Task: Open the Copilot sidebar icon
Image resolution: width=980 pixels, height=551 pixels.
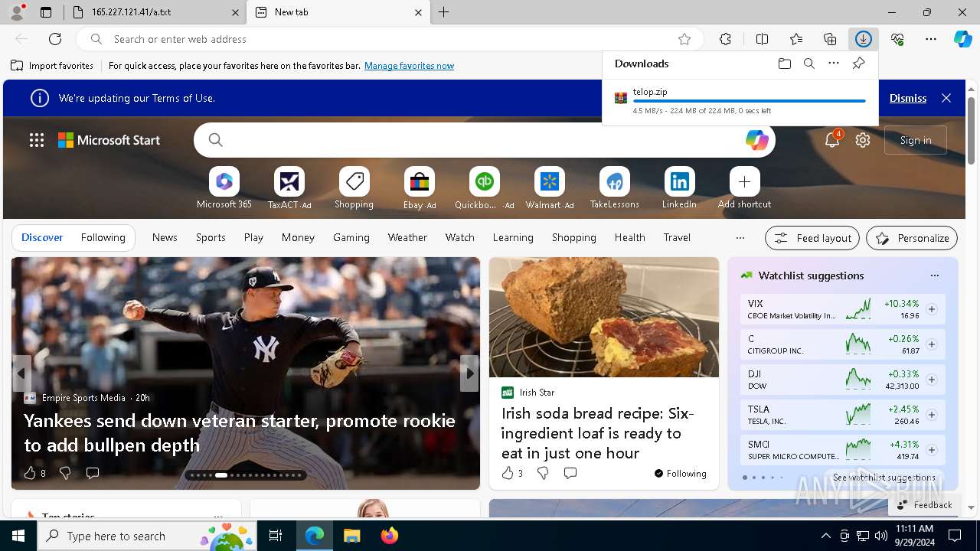Action: [963, 39]
